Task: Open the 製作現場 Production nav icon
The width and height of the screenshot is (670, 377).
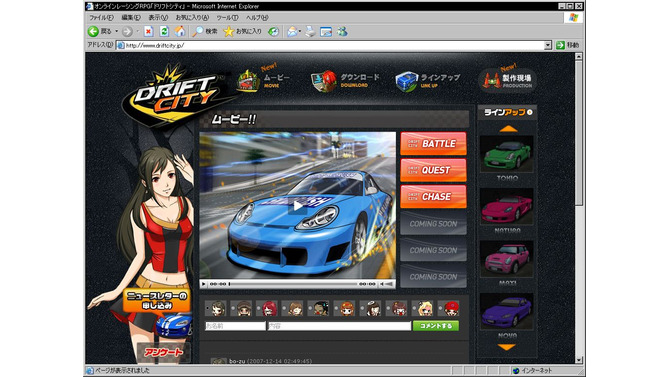Action: (491, 80)
